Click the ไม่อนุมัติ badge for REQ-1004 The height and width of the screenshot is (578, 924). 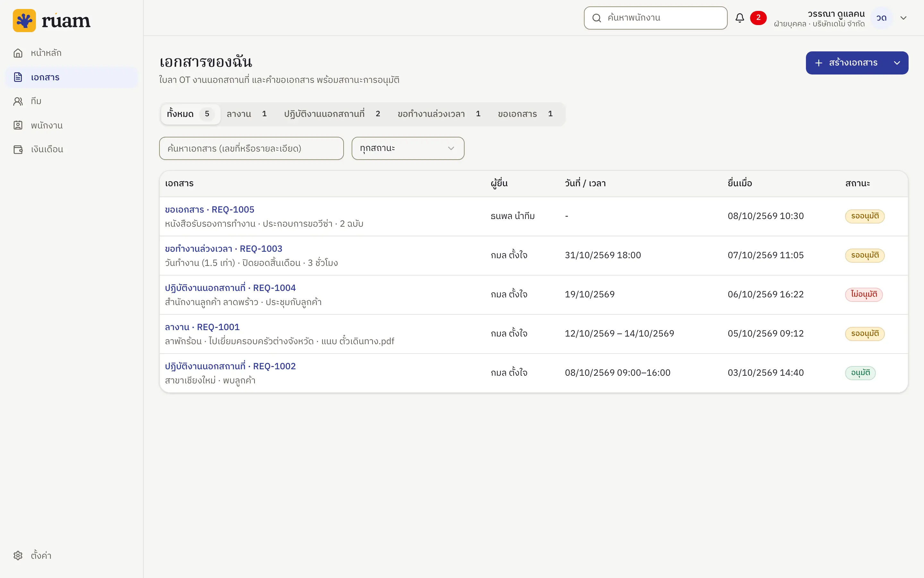coord(864,295)
